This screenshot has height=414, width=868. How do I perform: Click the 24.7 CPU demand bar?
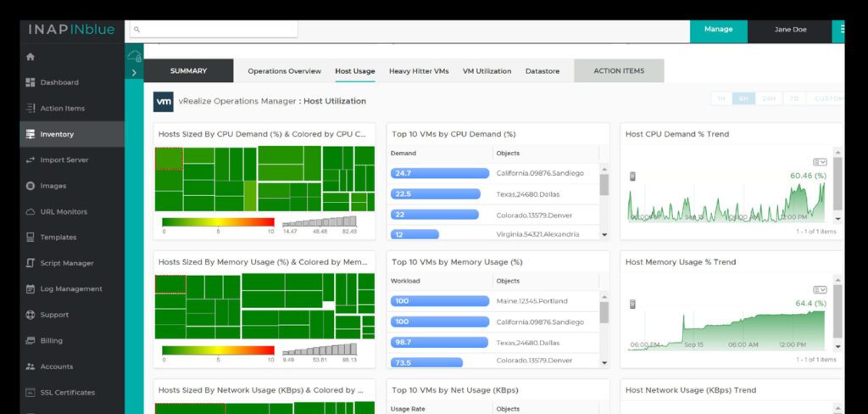440,173
